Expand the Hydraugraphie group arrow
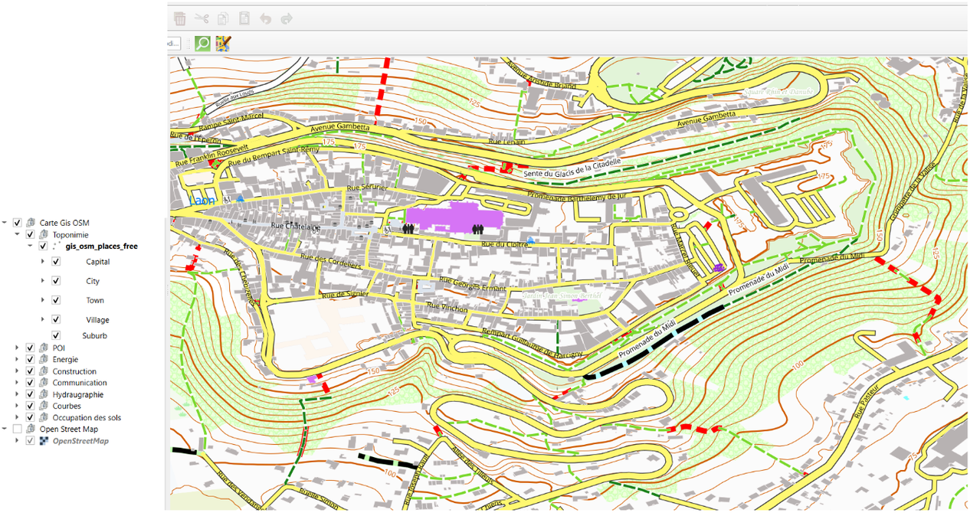This screenshot has width=980, height=516. 18,394
